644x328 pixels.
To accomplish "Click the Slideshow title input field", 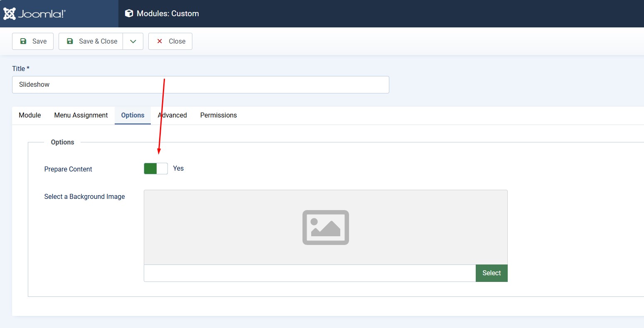I will pyautogui.click(x=200, y=85).
